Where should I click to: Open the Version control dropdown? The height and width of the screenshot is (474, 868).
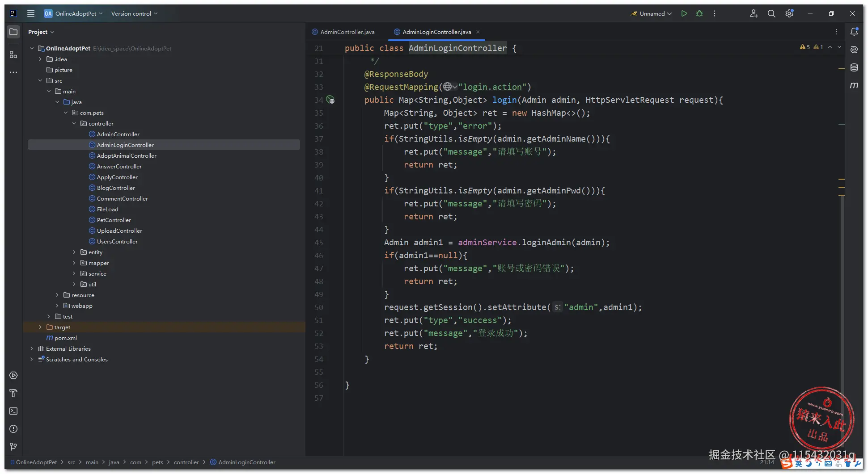click(134, 13)
